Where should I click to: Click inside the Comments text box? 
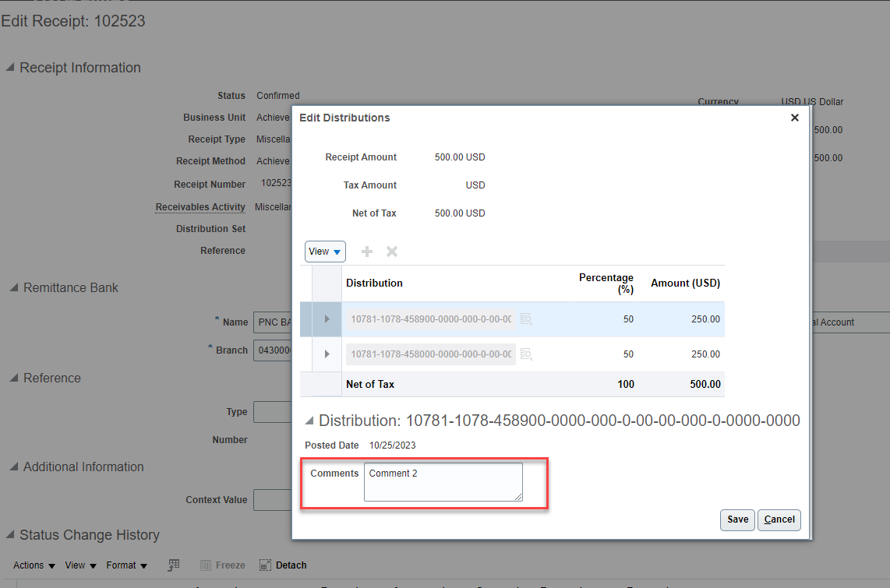tap(443, 481)
